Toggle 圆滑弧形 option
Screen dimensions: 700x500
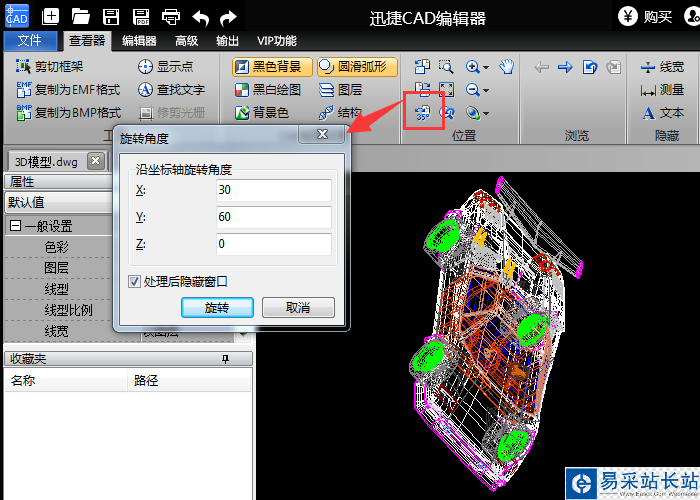(357, 67)
